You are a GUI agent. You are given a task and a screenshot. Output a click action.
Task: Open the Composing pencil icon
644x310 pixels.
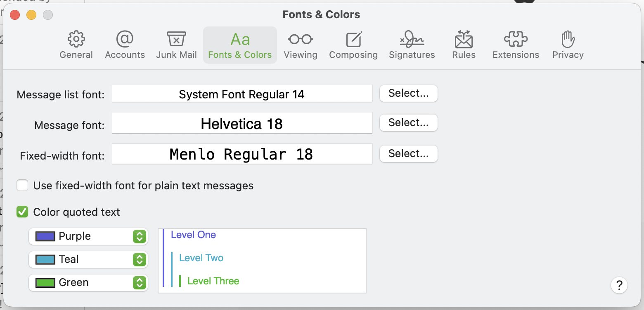(353, 40)
